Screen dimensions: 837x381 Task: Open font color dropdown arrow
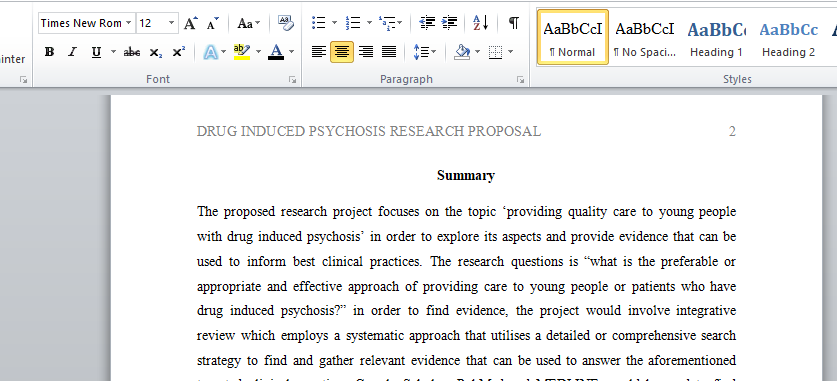(291, 52)
